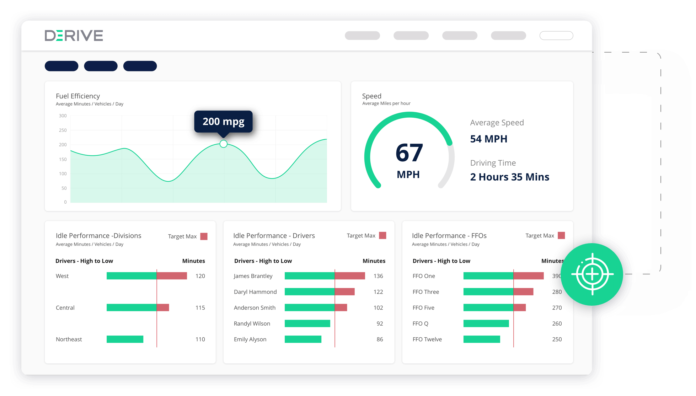Click the Target Max red square in Divisions card

click(204, 236)
